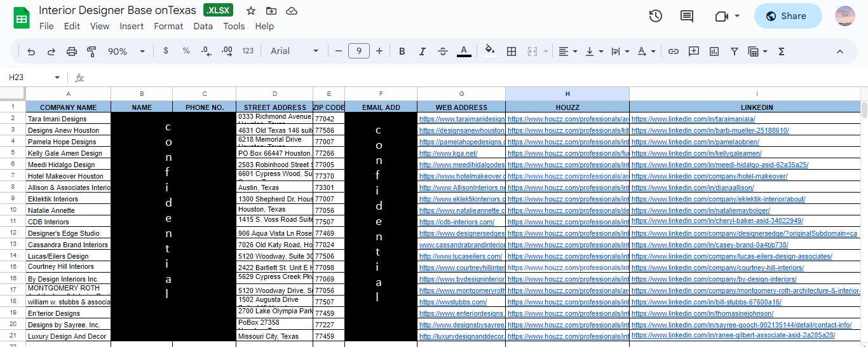Image resolution: width=868 pixels, height=347 pixels.
Task: Star this spreadsheet
Action: coord(251,11)
